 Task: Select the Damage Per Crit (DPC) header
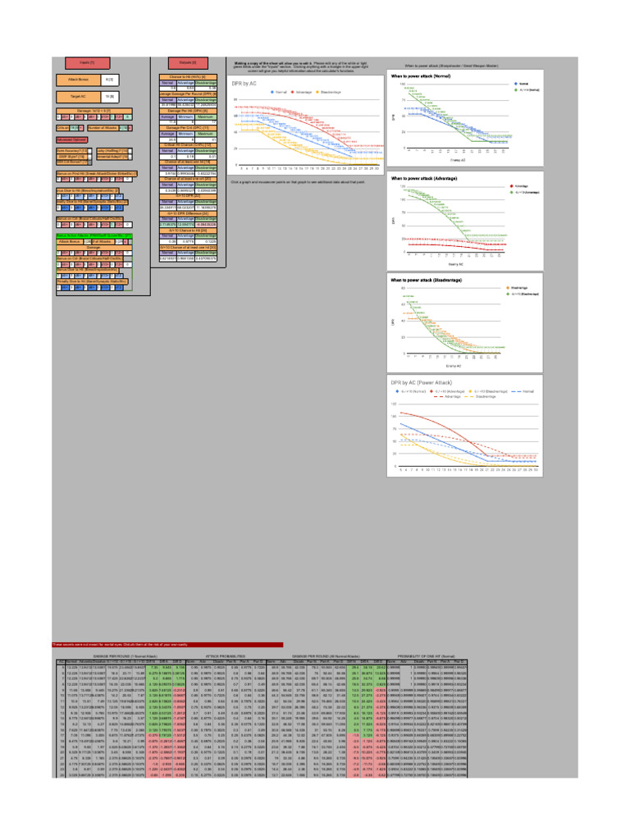coord(188,128)
